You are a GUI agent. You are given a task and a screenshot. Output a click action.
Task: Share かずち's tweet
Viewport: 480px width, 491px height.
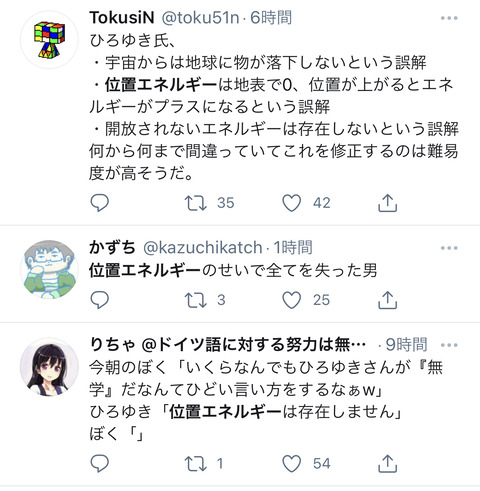[x=387, y=300]
